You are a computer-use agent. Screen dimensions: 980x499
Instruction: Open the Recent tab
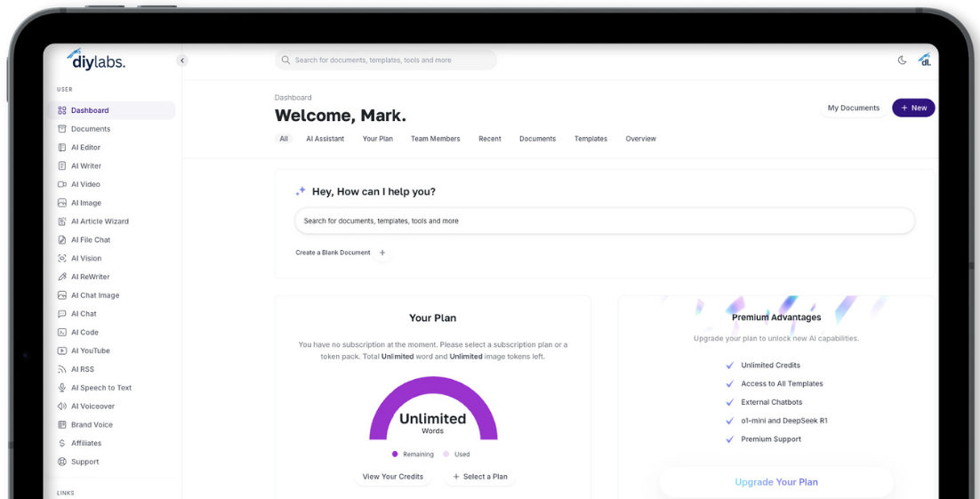click(489, 139)
